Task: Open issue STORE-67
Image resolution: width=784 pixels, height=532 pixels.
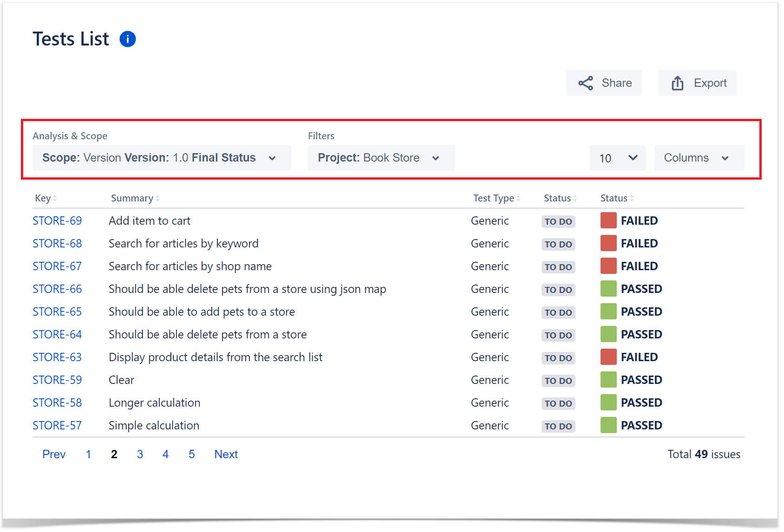Action: [x=57, y=266]
